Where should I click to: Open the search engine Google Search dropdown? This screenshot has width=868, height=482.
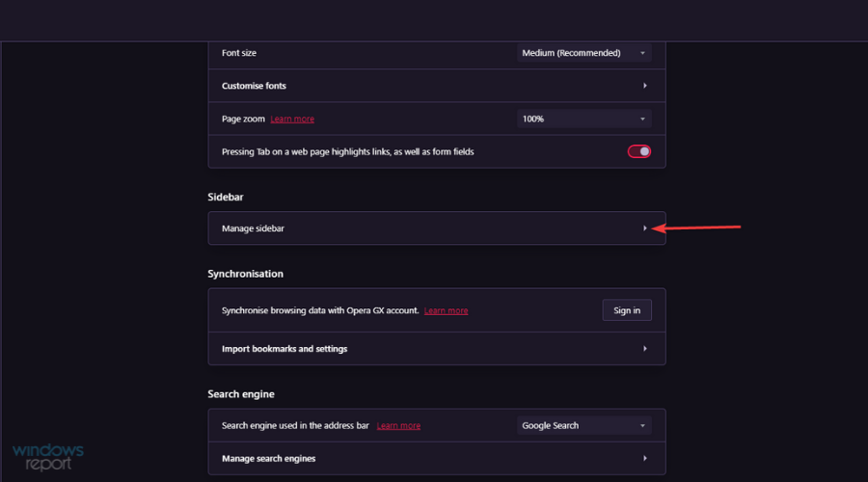coord(584,425)
